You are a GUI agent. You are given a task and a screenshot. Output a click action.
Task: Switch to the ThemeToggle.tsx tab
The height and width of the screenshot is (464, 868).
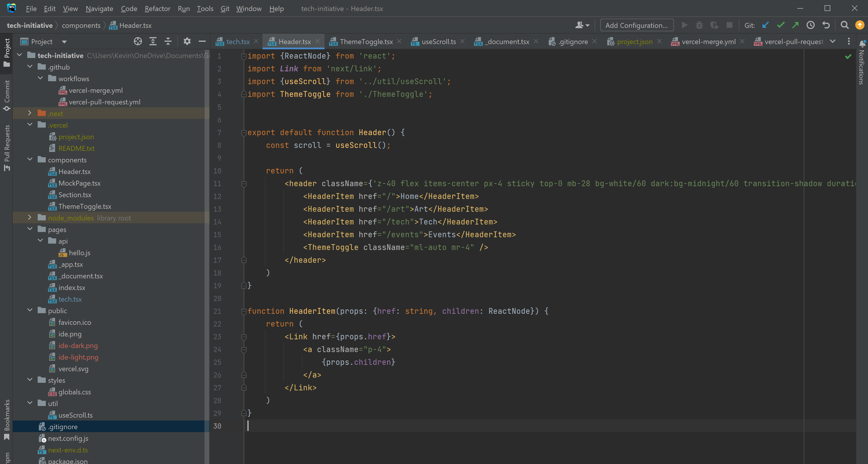366,41
